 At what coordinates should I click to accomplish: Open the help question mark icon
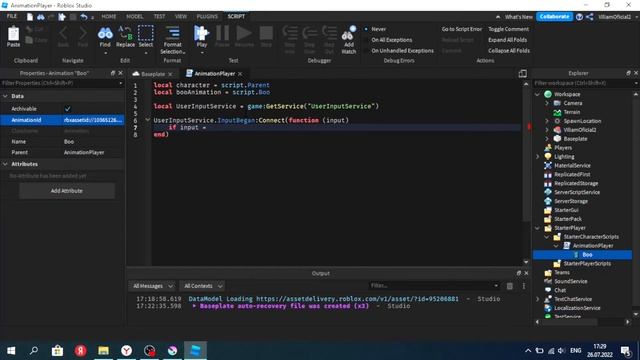[x=579, y=17]
